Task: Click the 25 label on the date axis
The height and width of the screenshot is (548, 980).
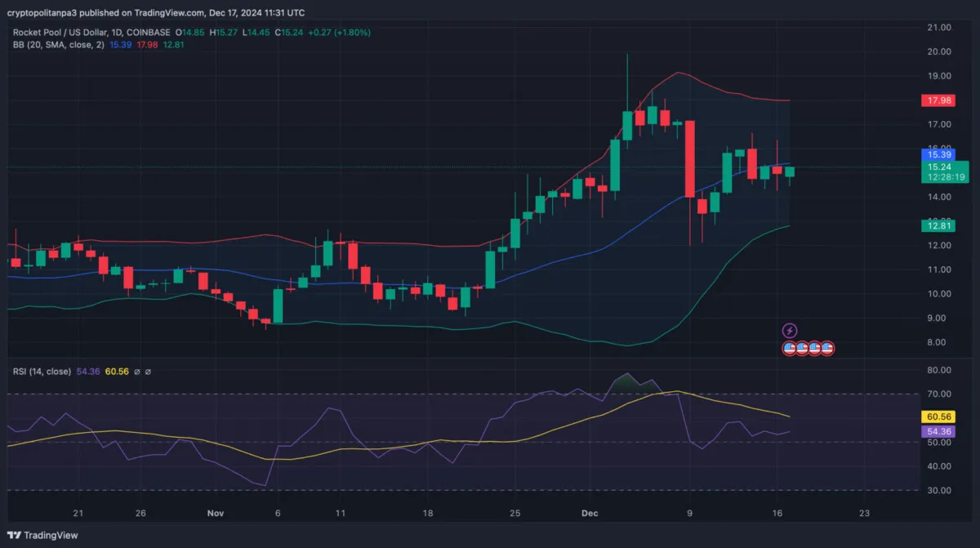Action: 515,514
